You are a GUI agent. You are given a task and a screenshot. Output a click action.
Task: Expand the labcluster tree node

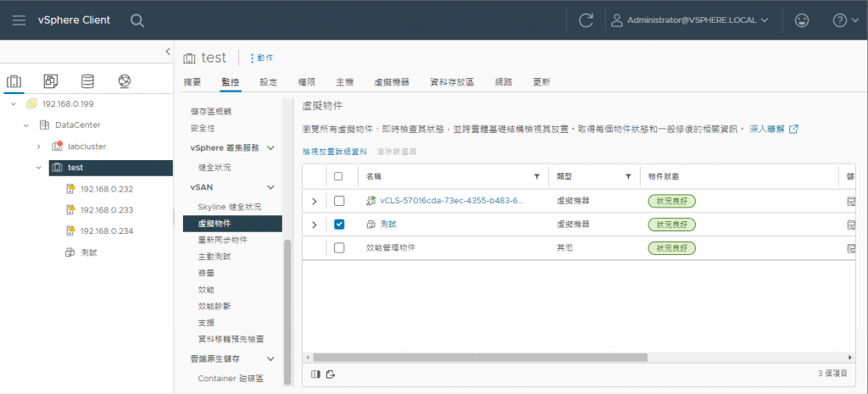pos(39,147)
